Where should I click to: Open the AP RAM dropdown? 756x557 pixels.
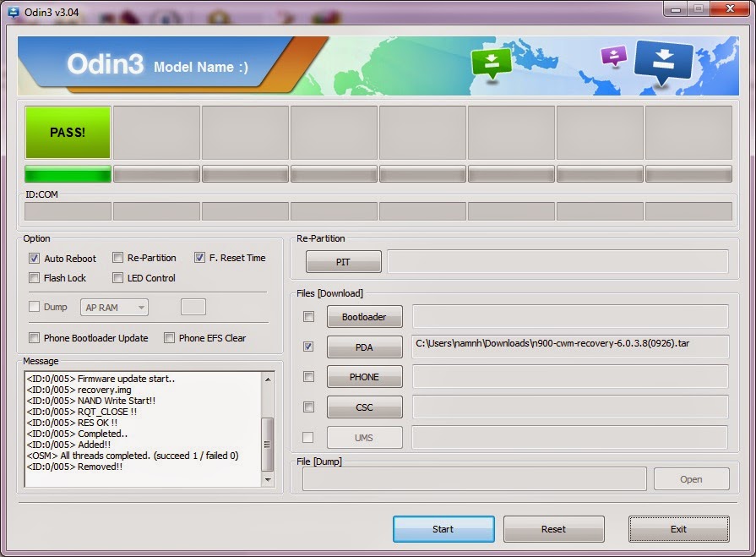point(114,307)
